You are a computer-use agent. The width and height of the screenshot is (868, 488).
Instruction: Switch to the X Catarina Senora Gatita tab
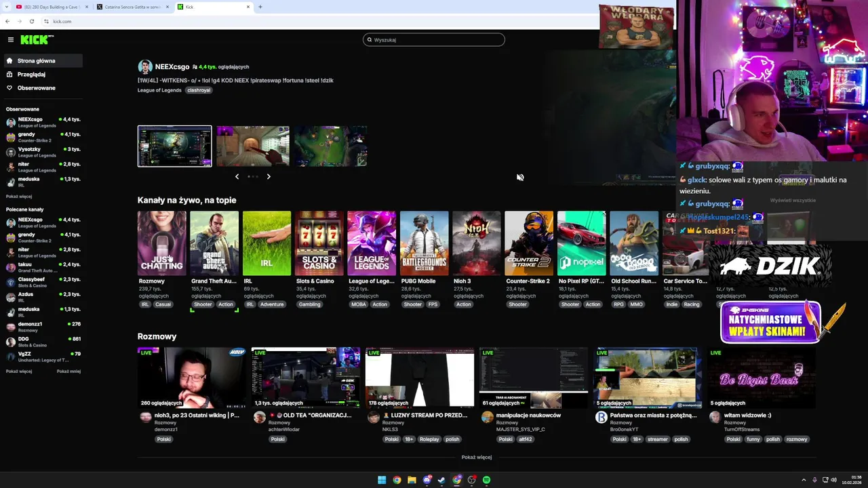point(133,7)
